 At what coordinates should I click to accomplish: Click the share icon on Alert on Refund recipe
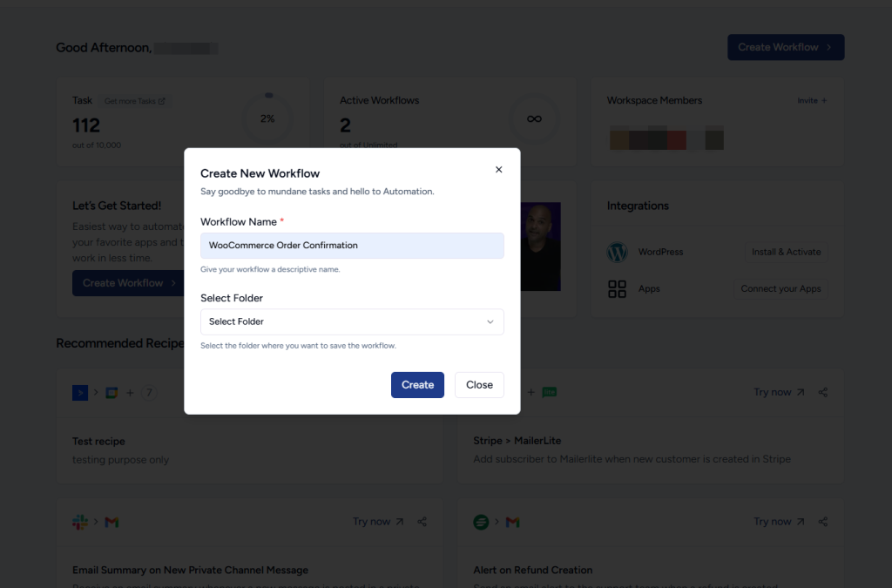coord(823,522)
